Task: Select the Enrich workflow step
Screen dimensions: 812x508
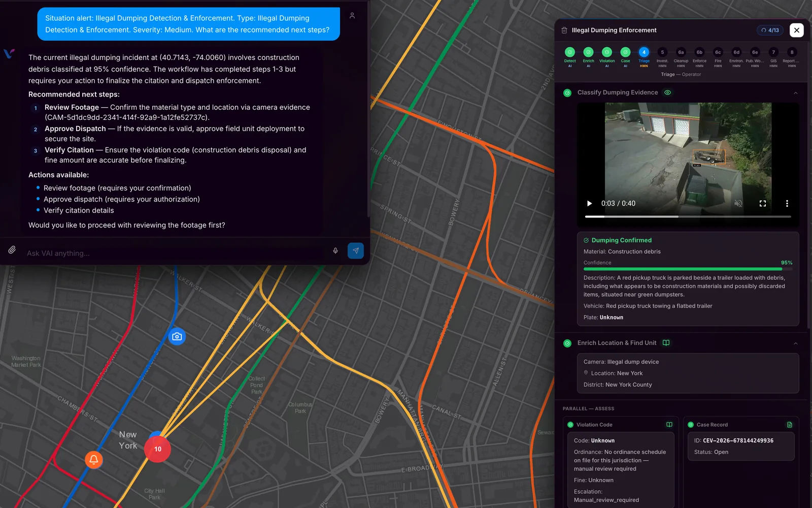Action: (x=588, y=57)
